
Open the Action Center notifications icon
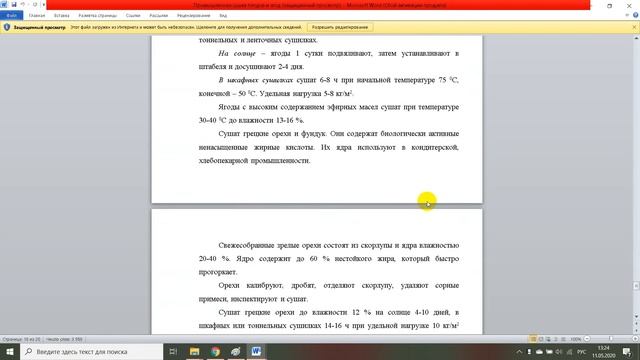pos(627,351)
